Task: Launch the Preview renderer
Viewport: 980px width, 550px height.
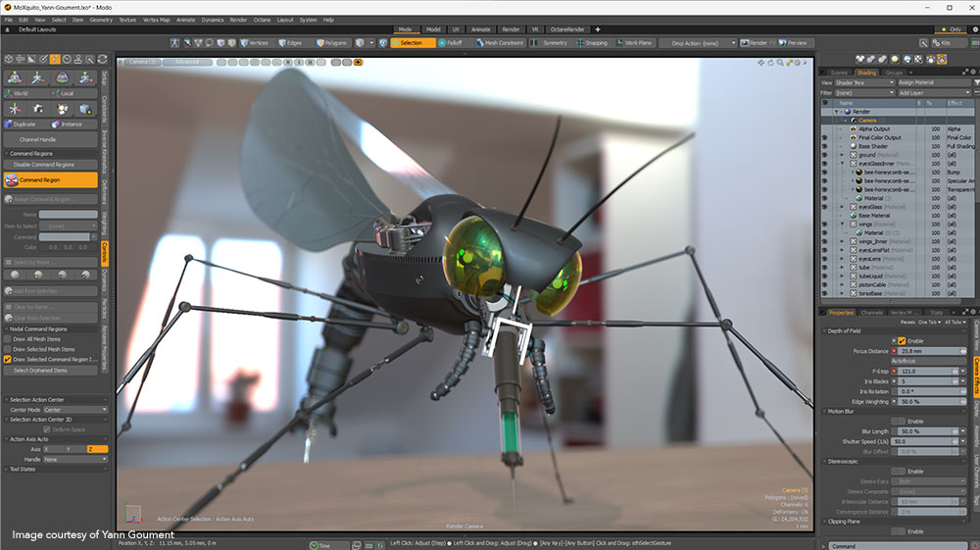Action: click(x=796, y=43)
